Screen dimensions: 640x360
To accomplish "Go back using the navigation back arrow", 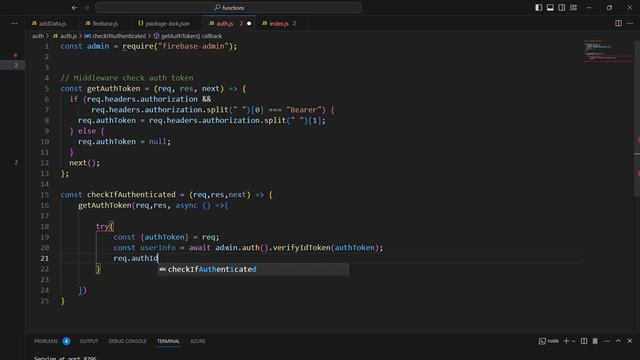I will click(74, 7).
